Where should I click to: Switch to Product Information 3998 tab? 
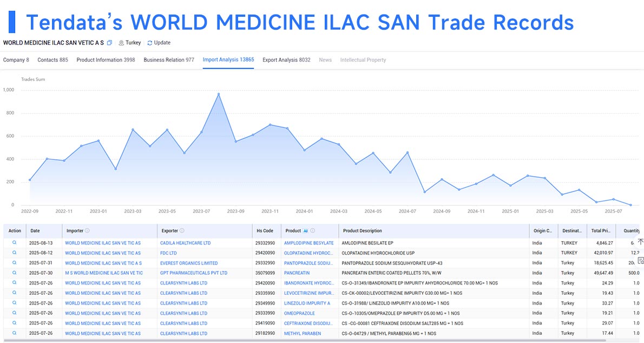106,60
